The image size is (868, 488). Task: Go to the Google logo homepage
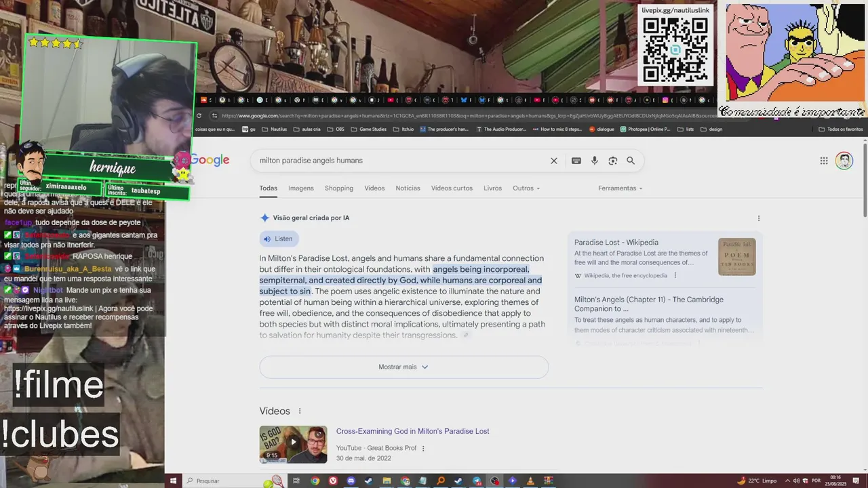point(210,161)
